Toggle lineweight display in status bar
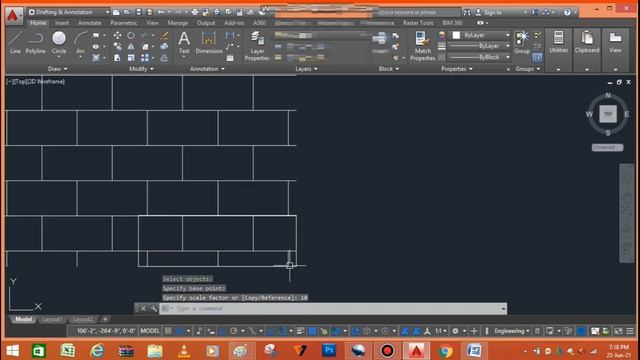 (300, 331)
